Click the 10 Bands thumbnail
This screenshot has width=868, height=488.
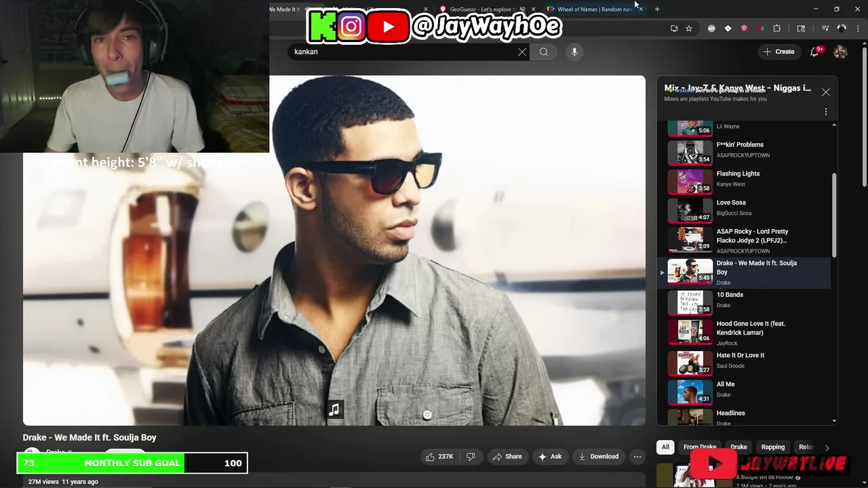point(690,303)
